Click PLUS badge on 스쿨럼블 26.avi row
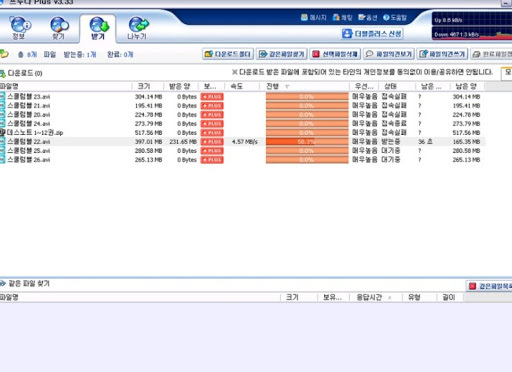Image resolution: width=512 pixels, height=372 pixels. (x=212, y=160)
